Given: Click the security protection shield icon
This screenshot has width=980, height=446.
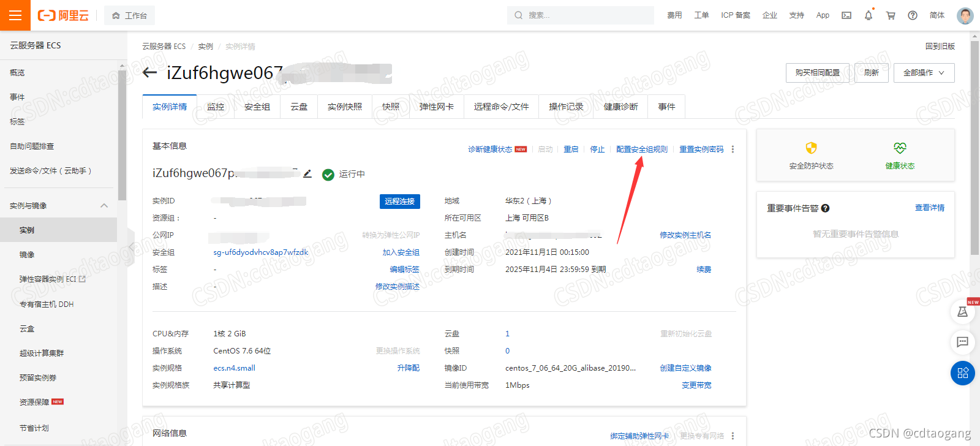Looking at the screenshot, I should click(x=811, y=148).
